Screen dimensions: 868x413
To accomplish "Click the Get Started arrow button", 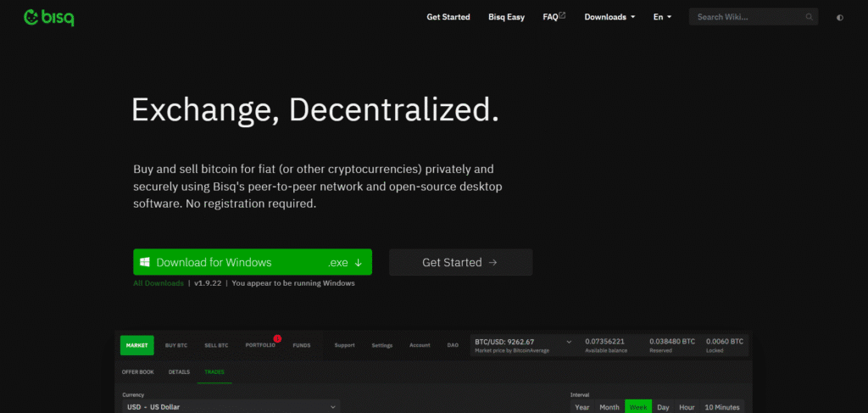I will (x=460, y=263).
